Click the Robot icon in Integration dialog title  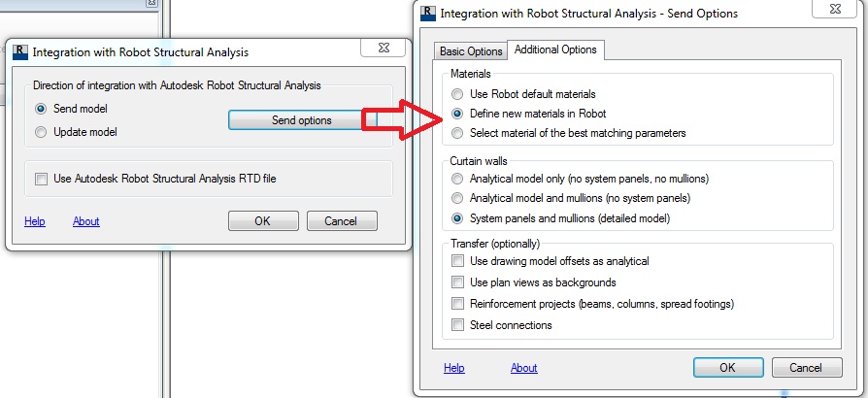(x=20, y=52)
